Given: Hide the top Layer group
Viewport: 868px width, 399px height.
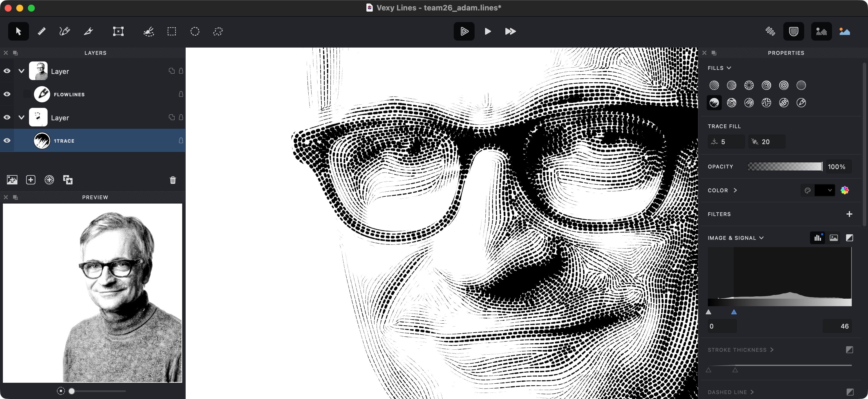Looking at the screenshot, I should pyautogui.click(x=7, y=71).
